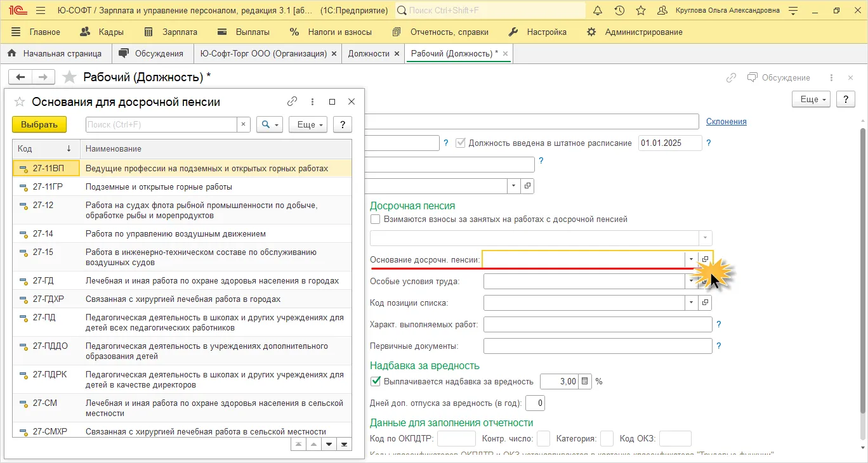The height and width of the screenshot is (463, 868).
Task: Open the Склонения link
Action: [x=727, y=121]
